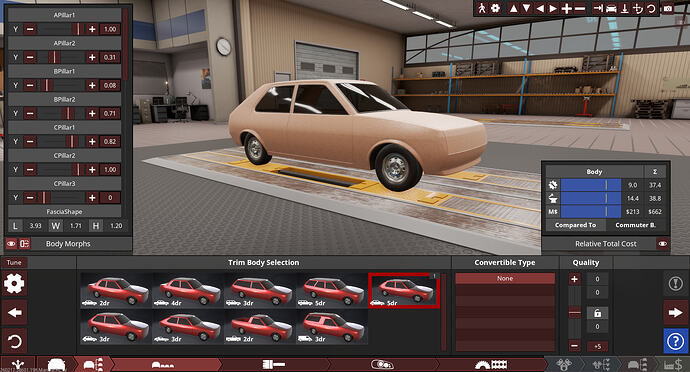Lower Quality with the minus button
Screen dimensions: 690x372
click(x=574, y=346)
